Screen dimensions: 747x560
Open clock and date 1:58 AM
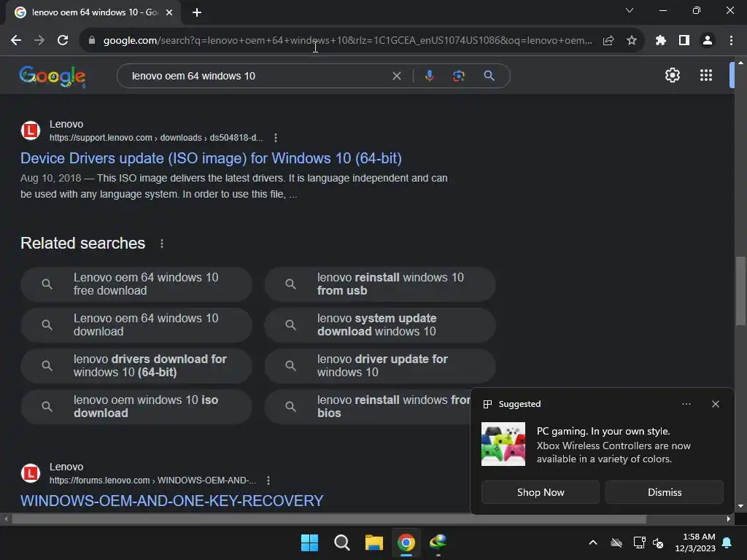695,542
